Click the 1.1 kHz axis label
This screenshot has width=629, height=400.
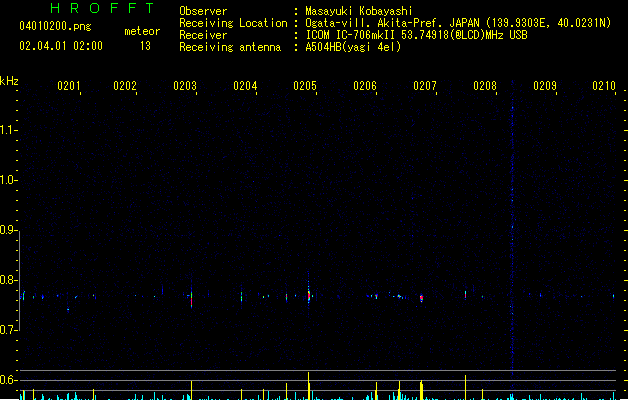(x=7, y=130)
